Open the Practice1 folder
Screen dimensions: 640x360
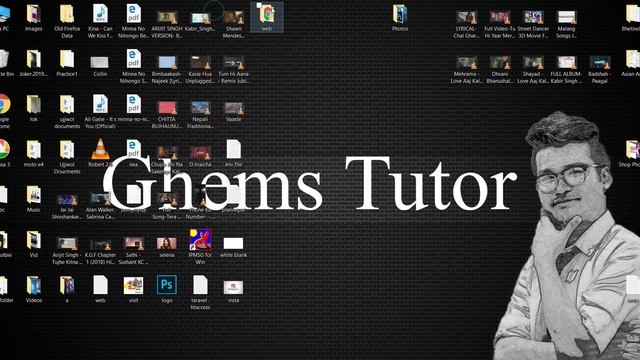point(67,59)
